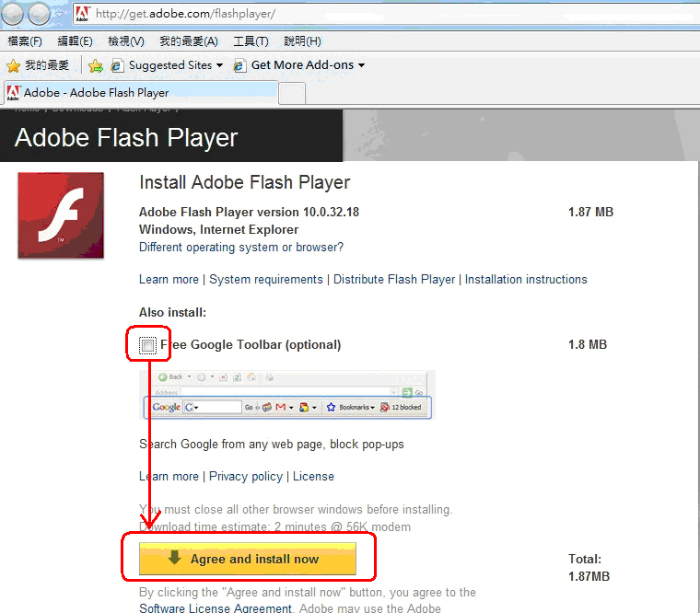Click the browser Forward arrow button
700x613 pixels.
(x=40, y=14)
